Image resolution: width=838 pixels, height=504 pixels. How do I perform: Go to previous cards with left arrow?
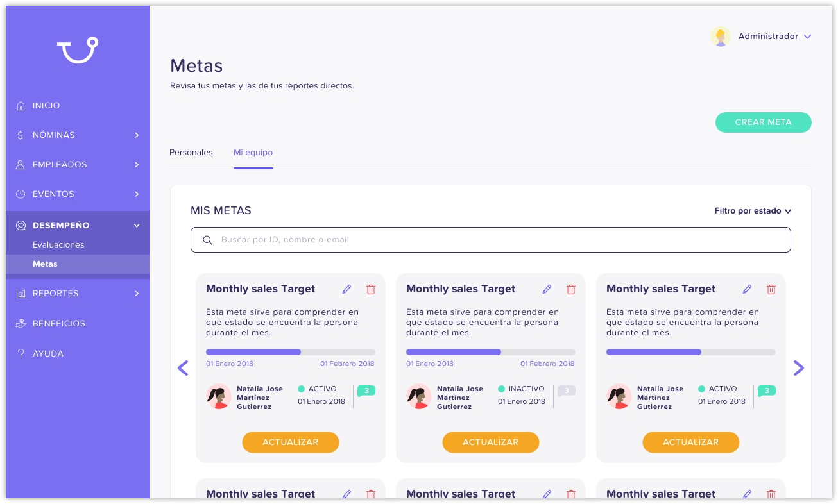(x=183, y=367)
